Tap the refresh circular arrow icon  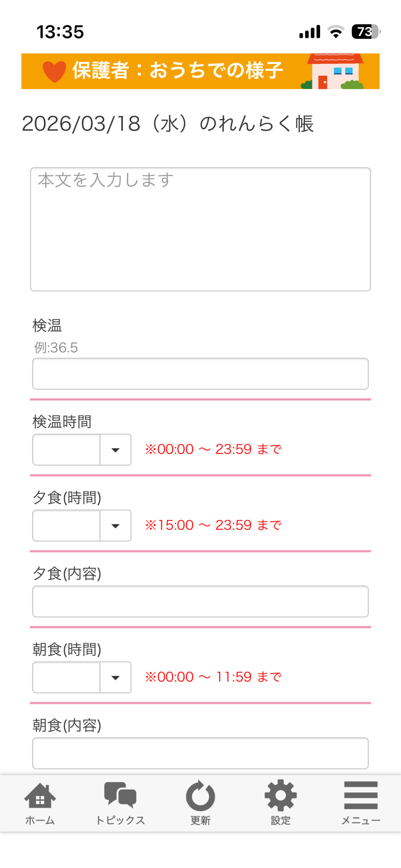200,796
